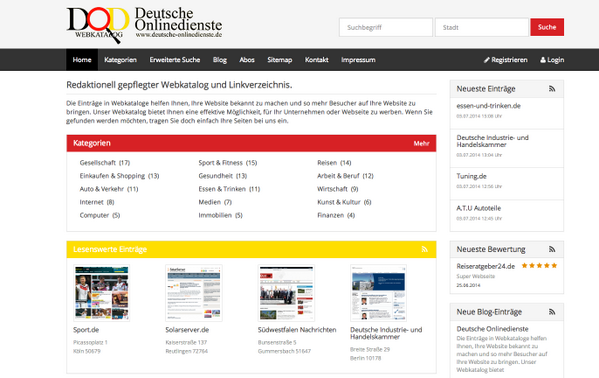599x378 pixels.
Task: Open Deutsche Industrie- und Handelskammer in sidebar
Action: [492, 141]
